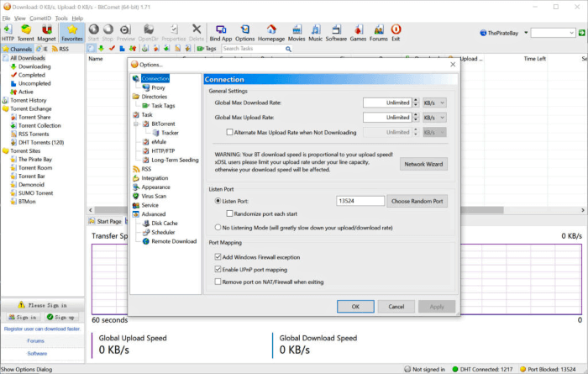Click the horizontal scrollbar right arrow
The image size is (588, 374).
pyautogui.click(x=583, y=210)
